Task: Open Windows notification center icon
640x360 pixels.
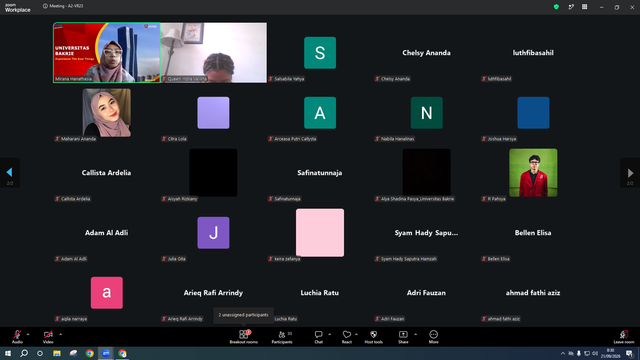Action: pyautogui.click(x=629, y=353)
